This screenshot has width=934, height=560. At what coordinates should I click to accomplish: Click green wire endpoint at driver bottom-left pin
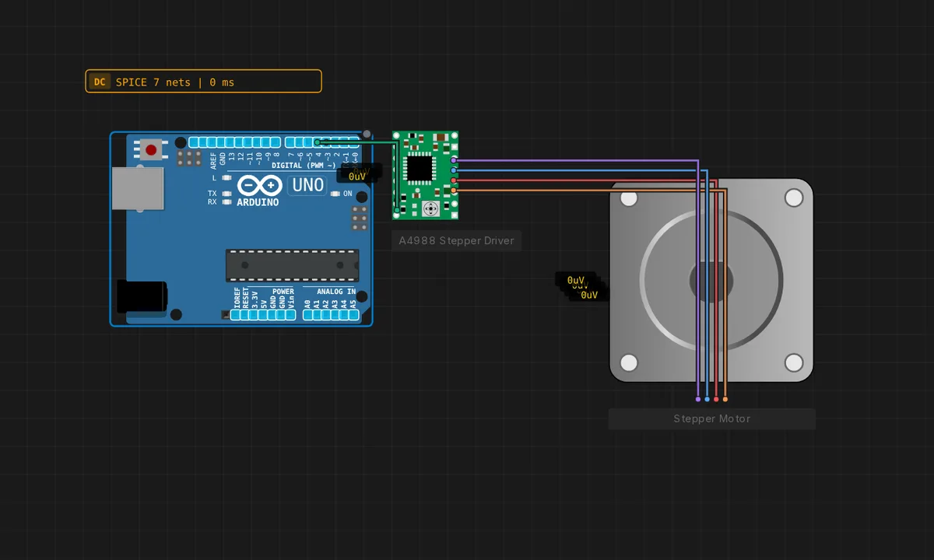click(397, 210)
